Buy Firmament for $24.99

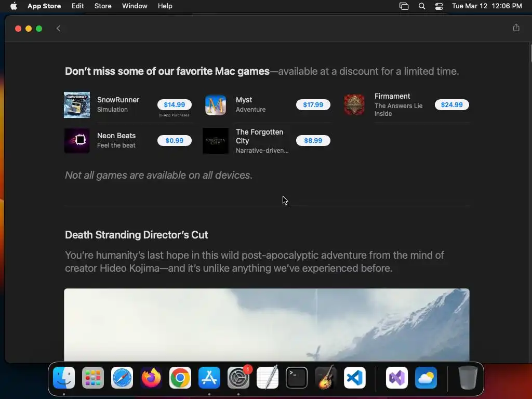(x=452, y=105)
